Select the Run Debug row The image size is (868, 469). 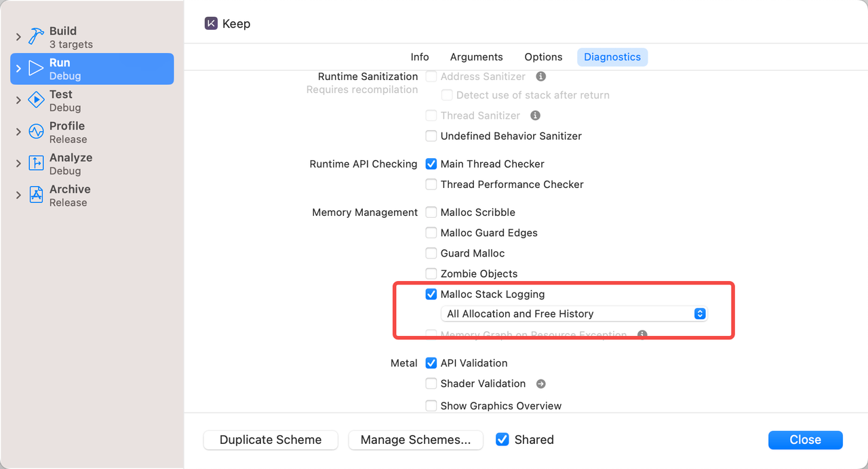[92, 69]
